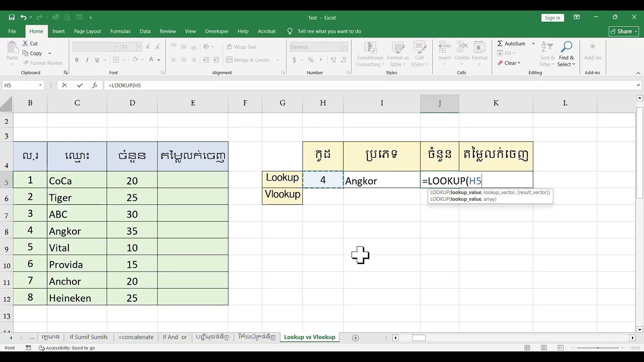Sign in to Office account
This screenshot has height=362, width=644.
tap(552, 18)
